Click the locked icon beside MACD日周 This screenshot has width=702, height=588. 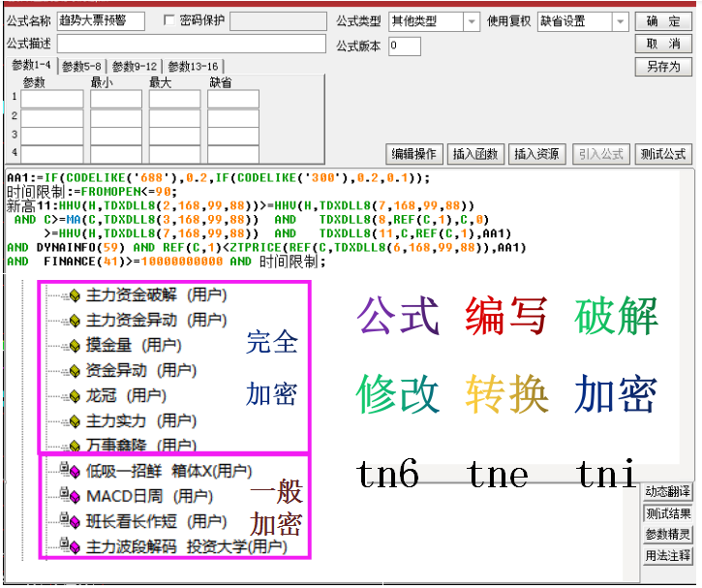click(71, 495)
